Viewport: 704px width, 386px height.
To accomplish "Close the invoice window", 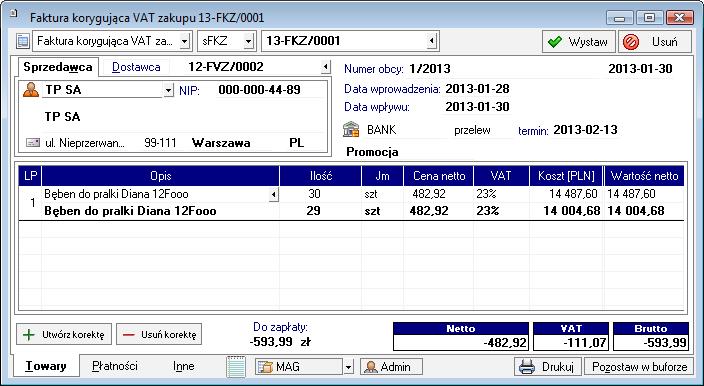I will point(679,18).
